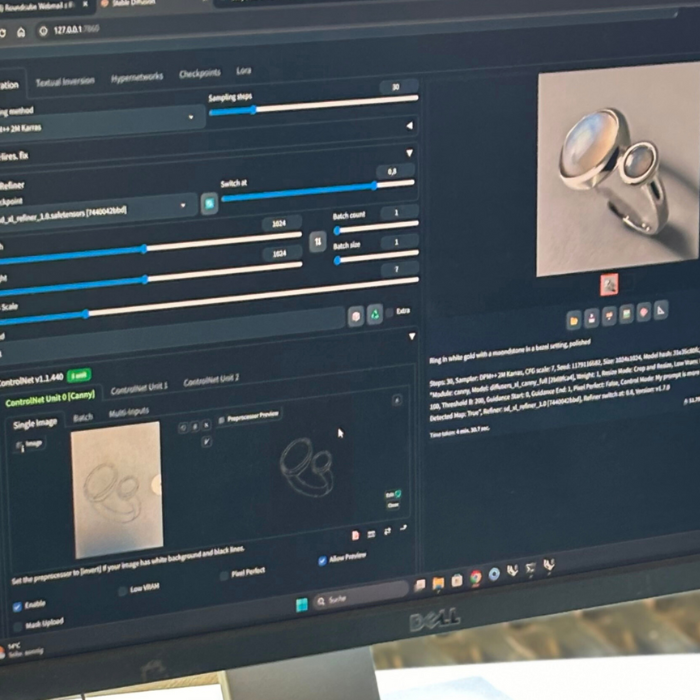Click the refresh refiner checkpoint list icon
The width and height of the screenshot is (700, 700).
tap(209, 203)
